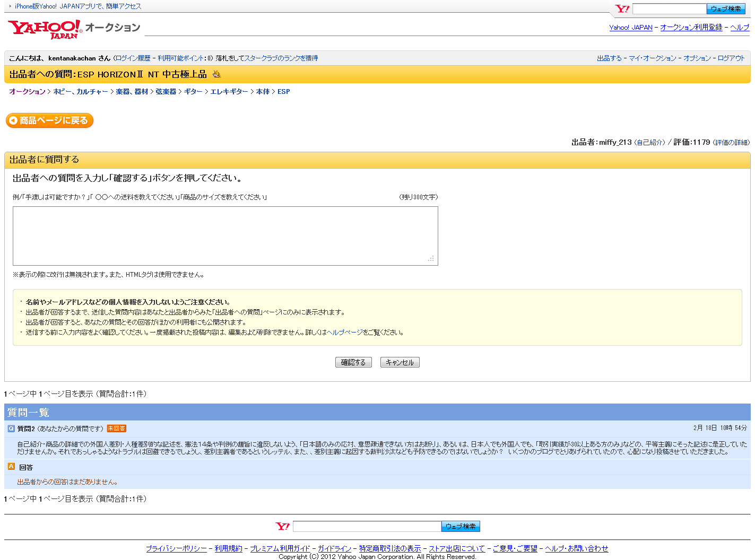
Task: Go to the ESP breadcrumb
Action: [284, 92]
